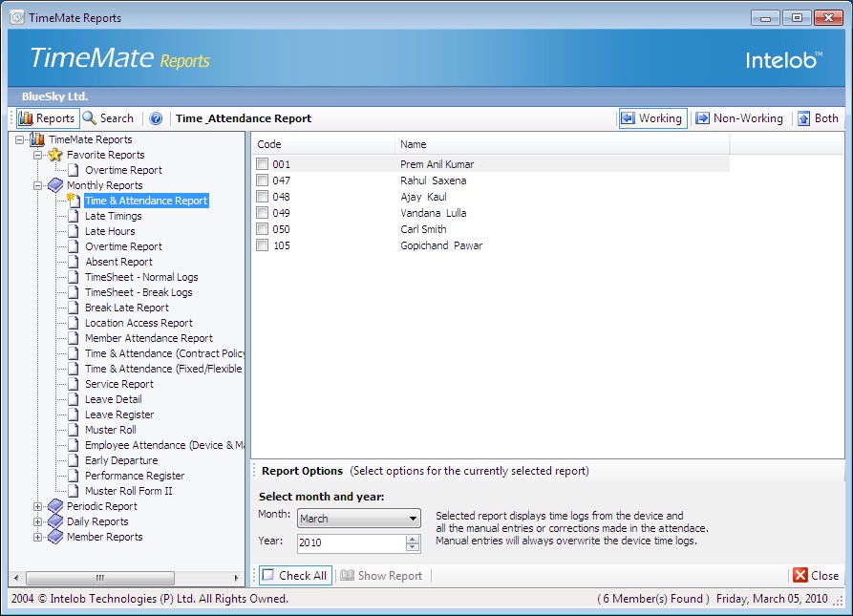853x616 pixels.
Task: Click the Working button label
Action: click(660, 118)
